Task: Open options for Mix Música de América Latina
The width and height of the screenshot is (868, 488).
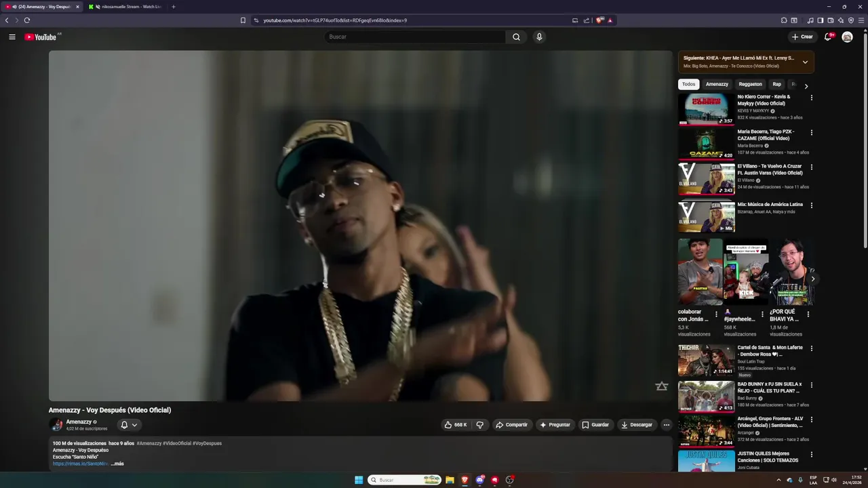Action: [811, 205]
